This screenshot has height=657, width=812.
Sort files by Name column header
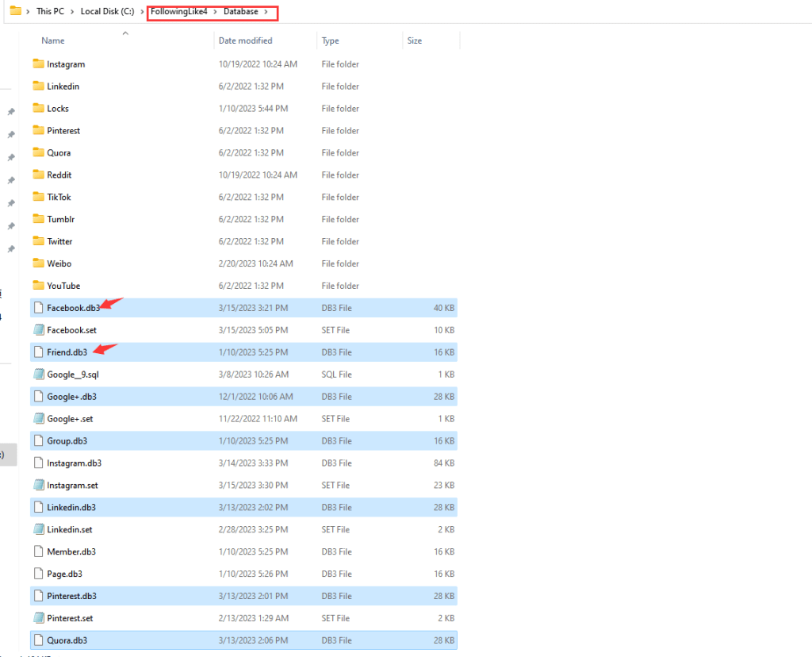[x=53, y=40]
